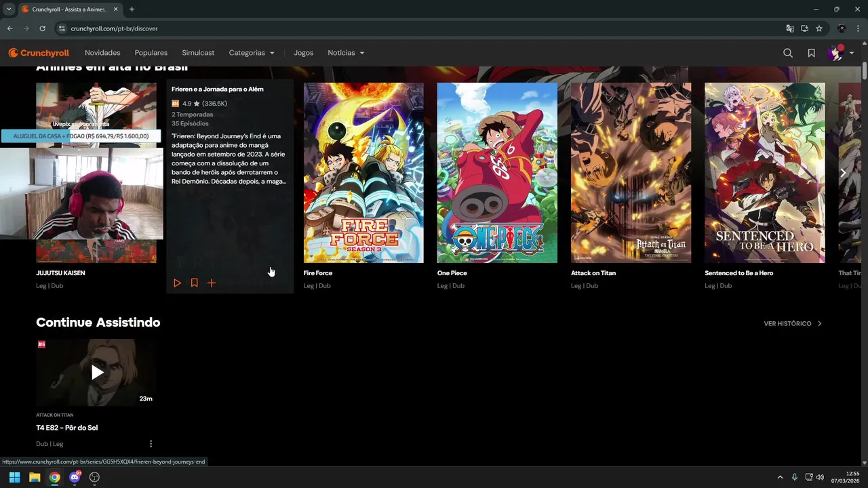Bookmark this page with the star icon
Image resolution: width=868 pixels, height=488 pixels.
click(x=819, y=28)
